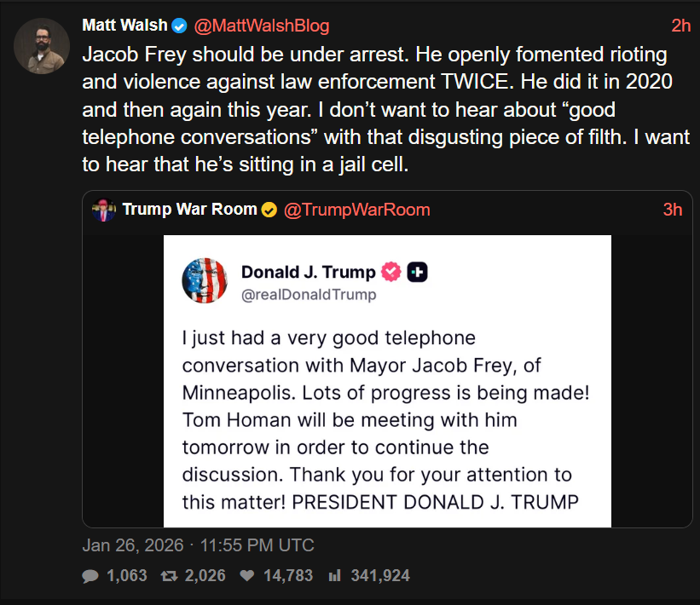Click the reply speech bubble icon

pos(90,576)
